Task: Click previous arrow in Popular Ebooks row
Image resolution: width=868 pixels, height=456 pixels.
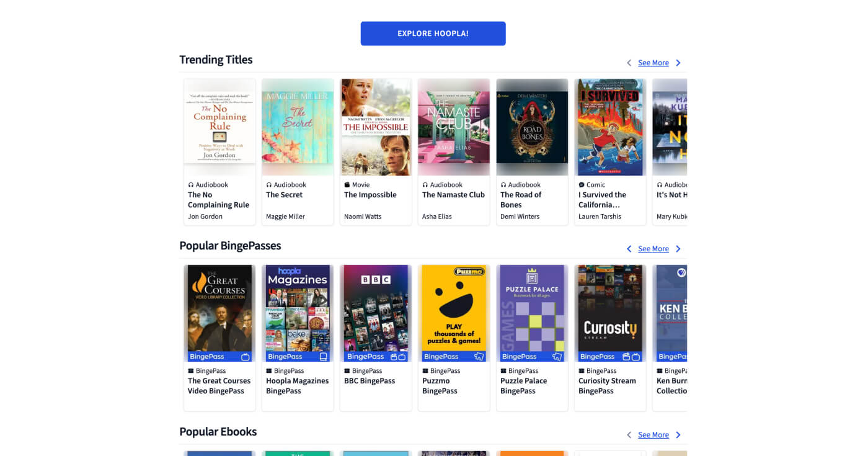Action: click(629, 435)
